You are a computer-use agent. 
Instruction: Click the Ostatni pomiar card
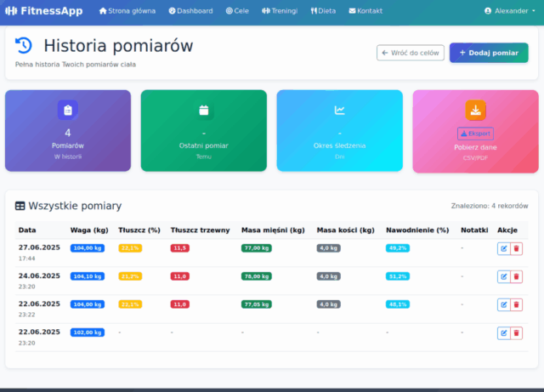[x=204, y=131]
